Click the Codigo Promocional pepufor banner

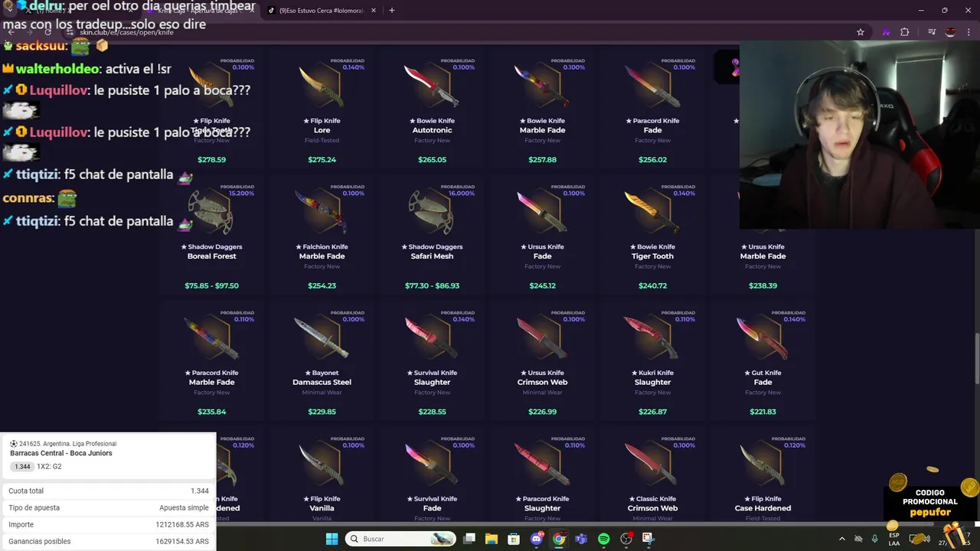click(x=929, y=502)
